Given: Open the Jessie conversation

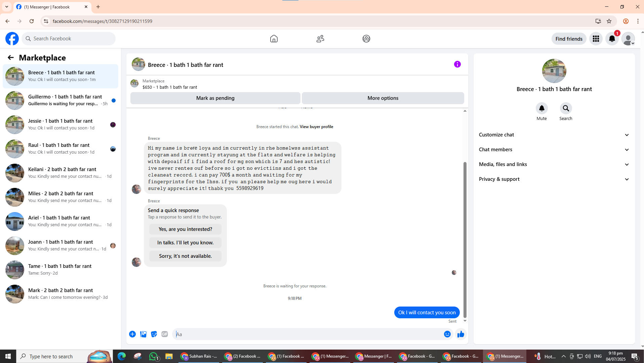Looking at the screenshot, I should click(61, 125).
